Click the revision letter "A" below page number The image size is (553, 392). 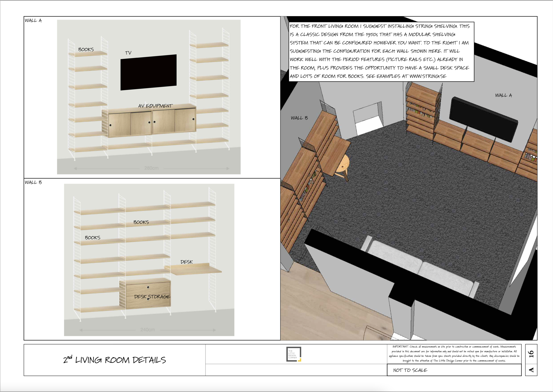531,370
